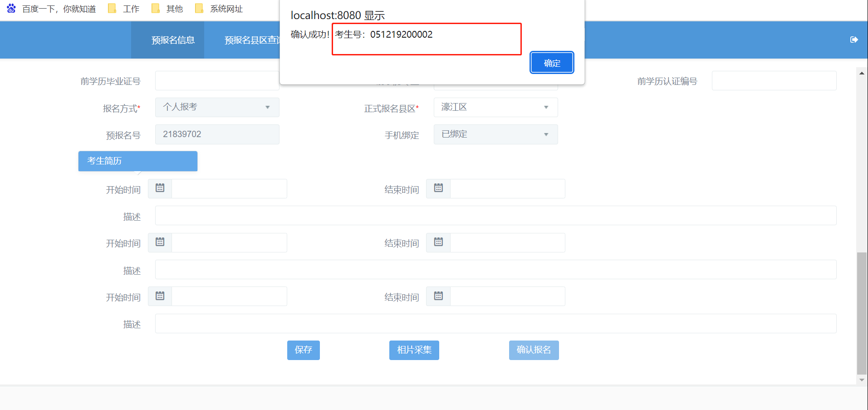Click the 相片采集 button
Screen dimensions: 868x410
414,350
